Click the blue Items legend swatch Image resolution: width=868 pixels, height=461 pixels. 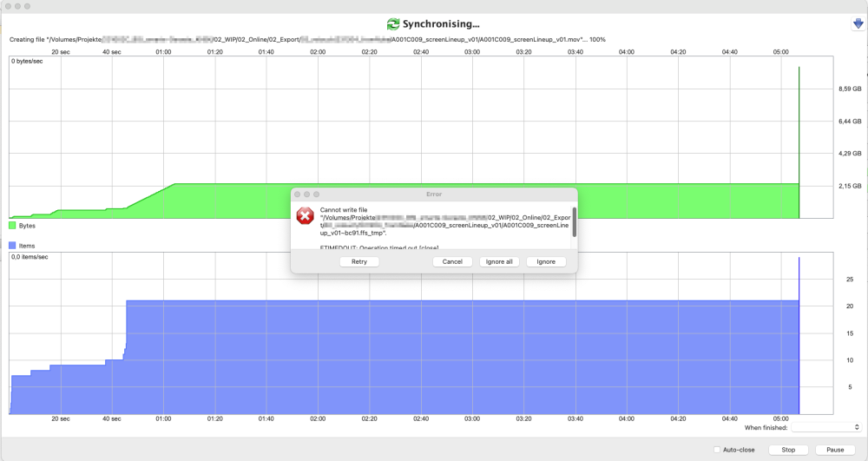12,245
